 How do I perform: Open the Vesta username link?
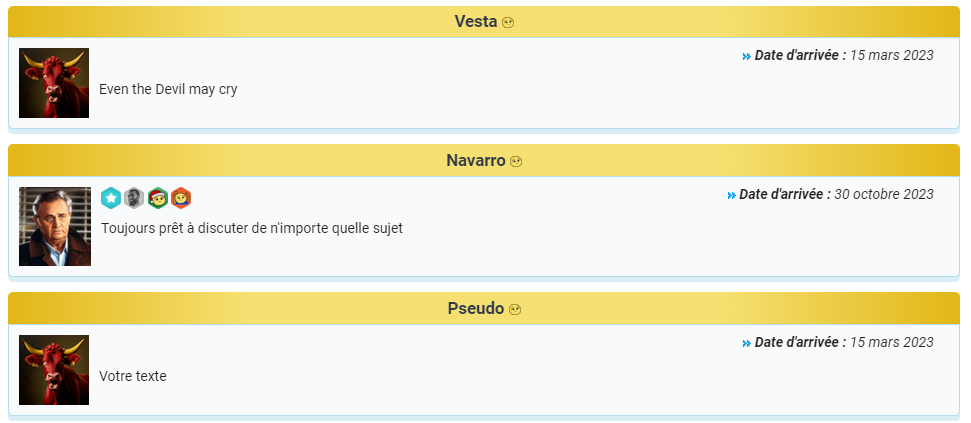click(x=475, y=22)
